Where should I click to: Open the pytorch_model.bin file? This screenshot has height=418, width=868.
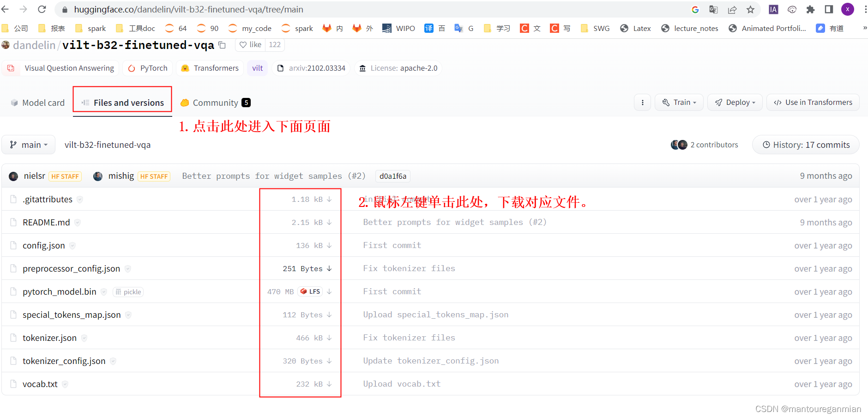click(60, 291)
